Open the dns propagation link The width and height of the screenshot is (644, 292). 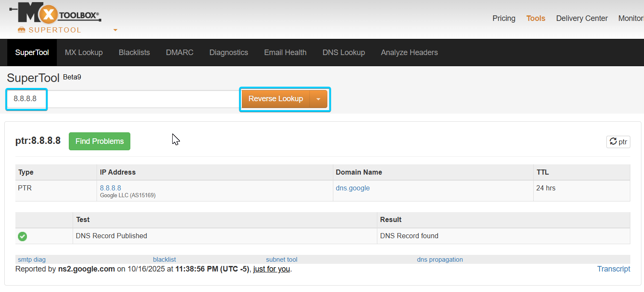tap(440, 260)
